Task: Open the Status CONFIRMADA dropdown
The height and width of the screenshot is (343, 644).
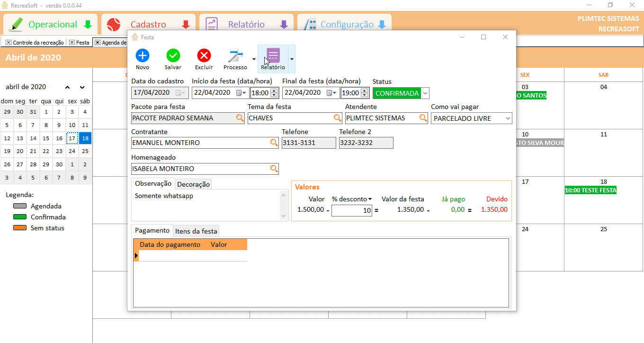Action: click(425, 93)
